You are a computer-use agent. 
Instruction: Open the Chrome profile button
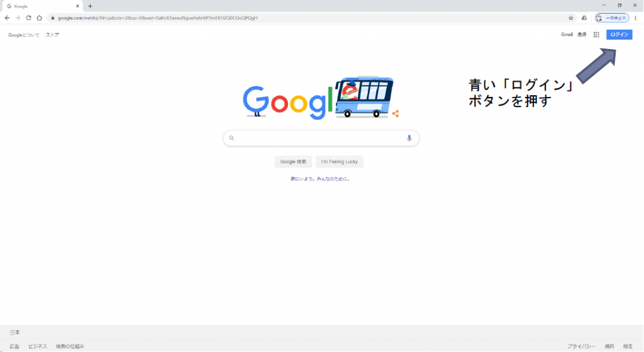(612, 18)
